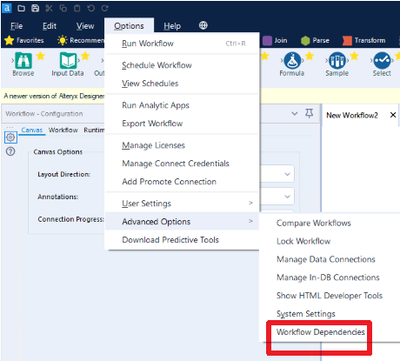
Task: Open the Recommended tool category
Action: (81, 40)
